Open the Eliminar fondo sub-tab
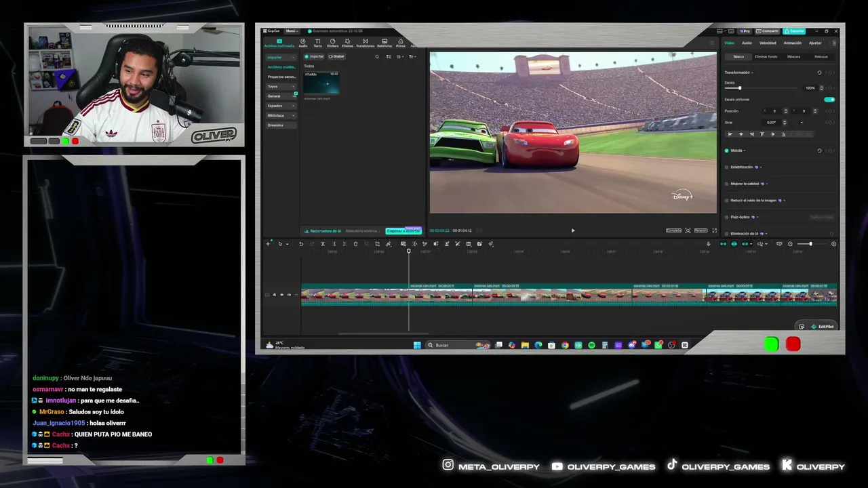This screenshot has width=868, height=488. pos(766,57)
